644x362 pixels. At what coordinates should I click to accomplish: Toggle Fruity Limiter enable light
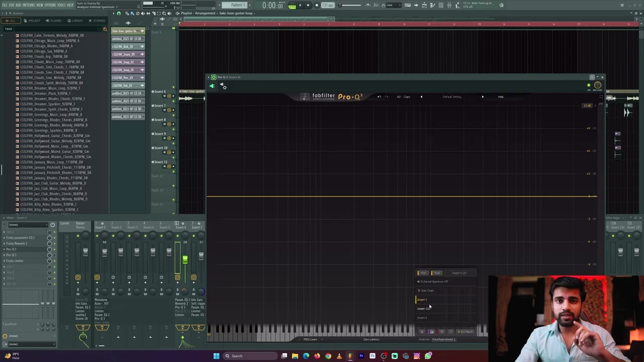coord(54,260)
